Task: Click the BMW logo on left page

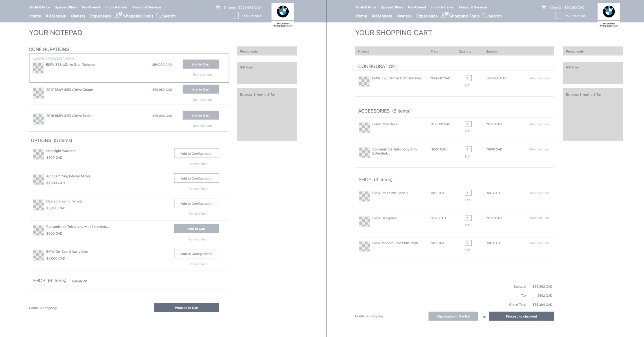Action: (283, 12)
